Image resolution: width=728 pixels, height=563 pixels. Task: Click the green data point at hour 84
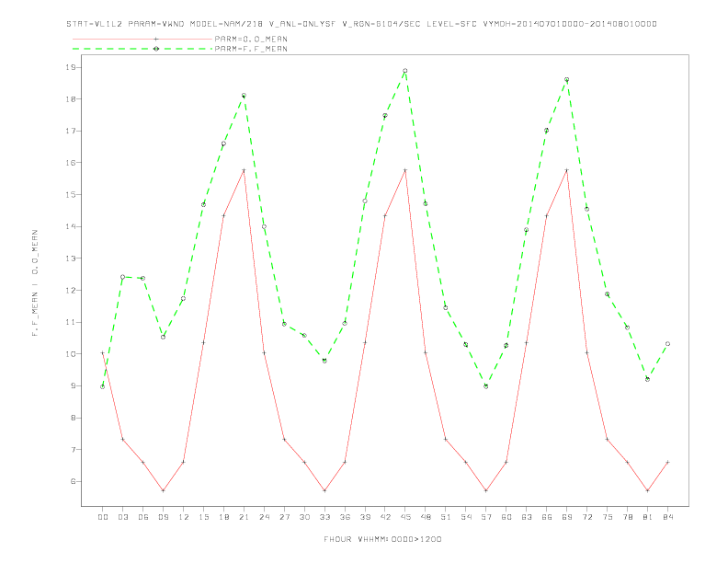pyautogui.click(x=667, y=344)
